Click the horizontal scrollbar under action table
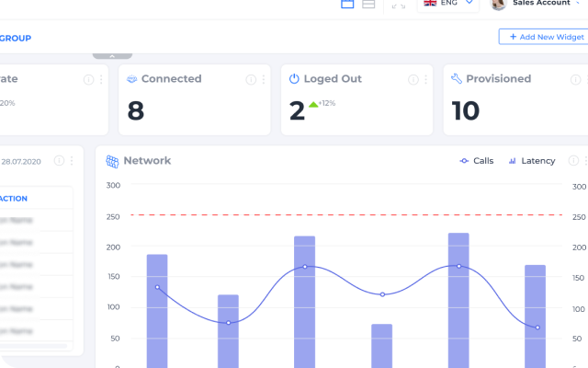The width and height of the screenshot is (588, 368). [x=34, y=346]
